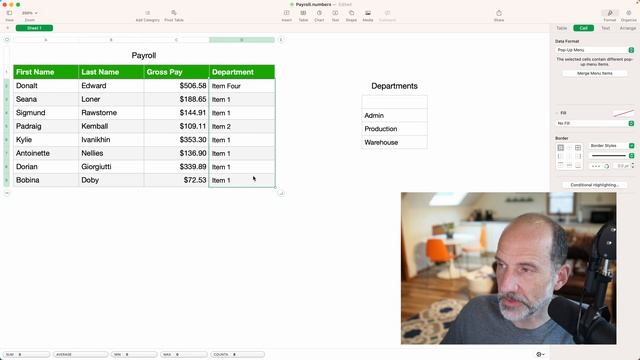This screenshot has height=360, width=640.
Task: Click the table select handle at top-left corner
Action: 7,40
